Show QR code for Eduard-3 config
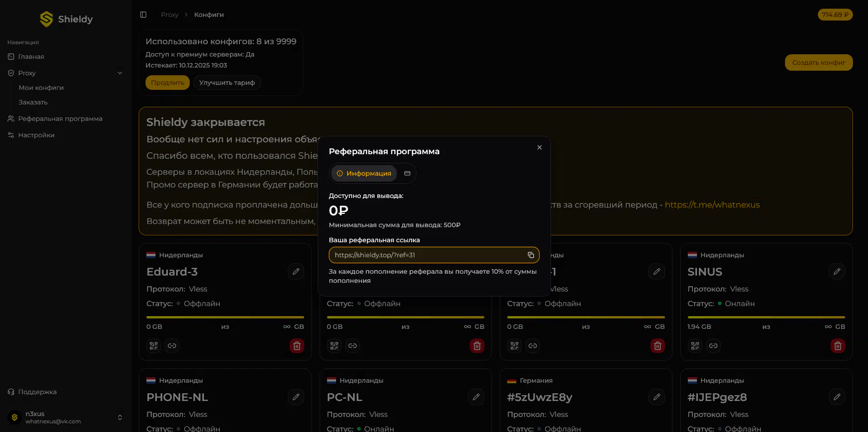Image resolution: width=868 pixels, height=432 pixels. click(x=154, y=346)
